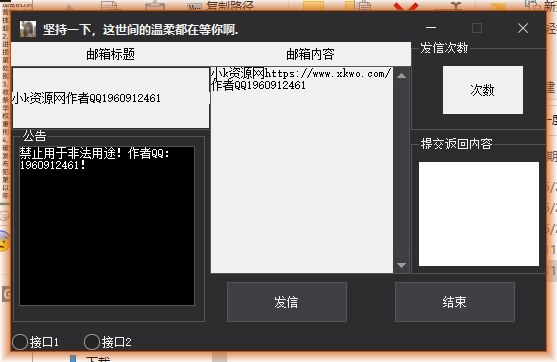This screenshot has height=362, width=557.
Task: Click the 次数 count button
Action: click(483, 90)
